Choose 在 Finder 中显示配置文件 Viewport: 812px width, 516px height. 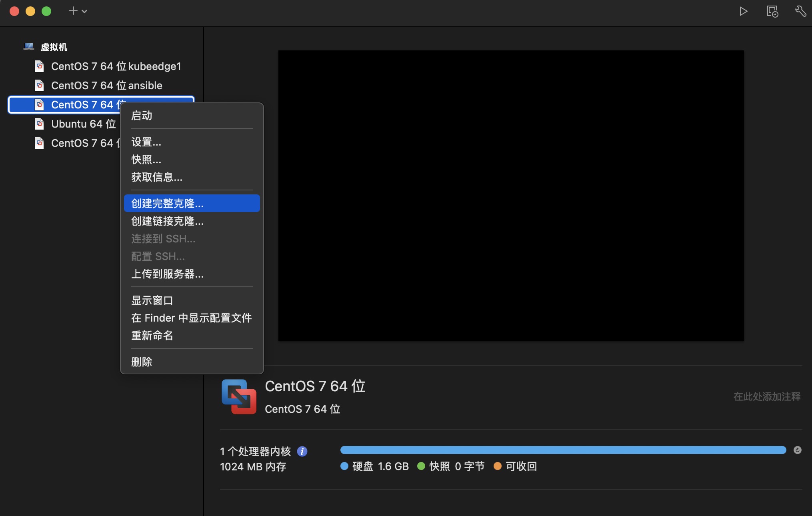click(192, 318)
